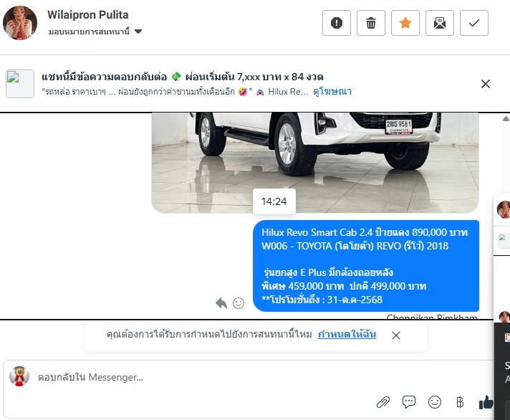Expand the มอบหมายการสนทนานี้ assignment dropdown

95,32
